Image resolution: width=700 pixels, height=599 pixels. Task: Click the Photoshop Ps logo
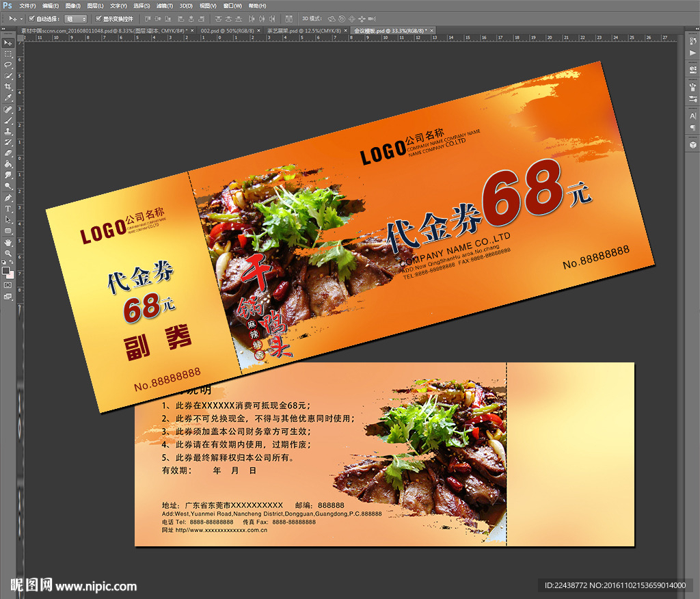click(7, 5)
